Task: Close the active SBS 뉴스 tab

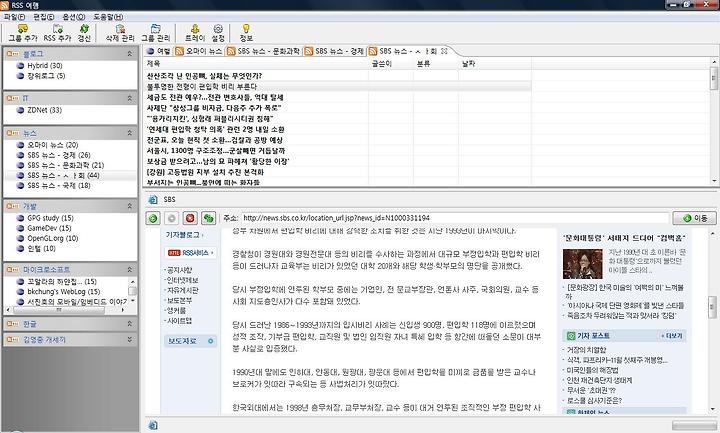Action: [x=444, y=51]
